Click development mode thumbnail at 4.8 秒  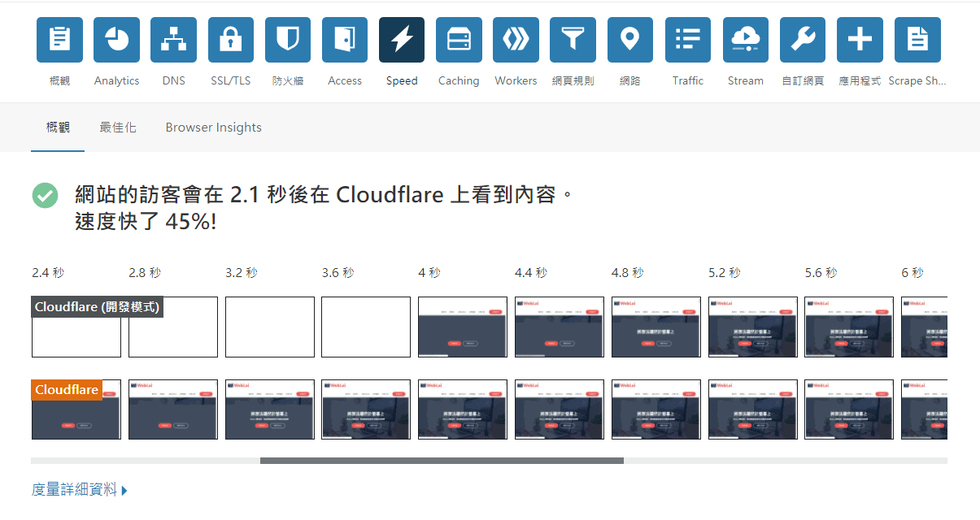click(x=656, y=327)
